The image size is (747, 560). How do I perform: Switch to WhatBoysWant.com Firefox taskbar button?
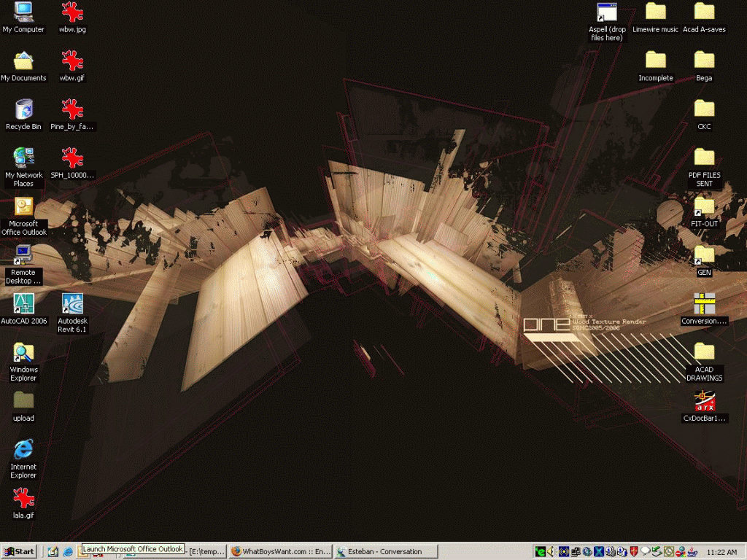[281, 551]
